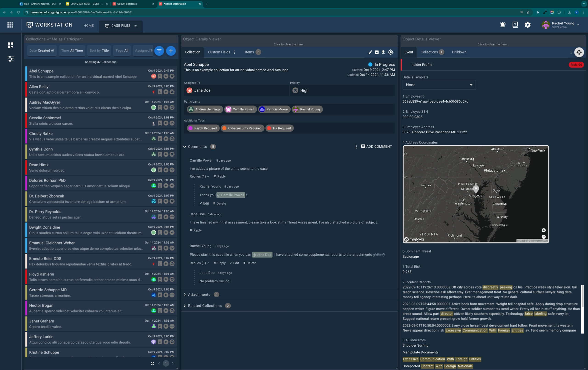Open the Comments section three-dot menu
The image size is (588, 370).
point(356,146)
